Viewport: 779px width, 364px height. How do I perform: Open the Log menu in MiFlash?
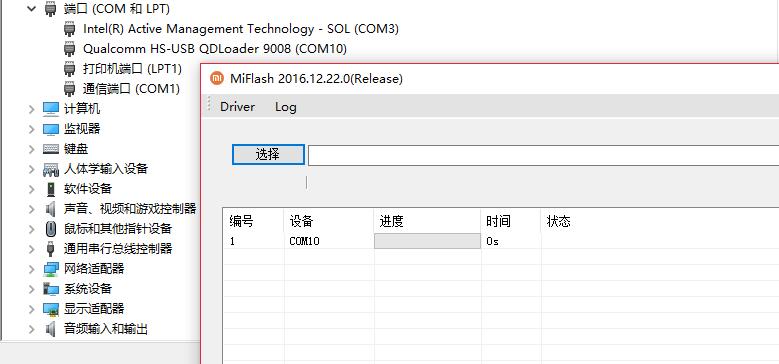pyautogui.click(x=286, y=107)
